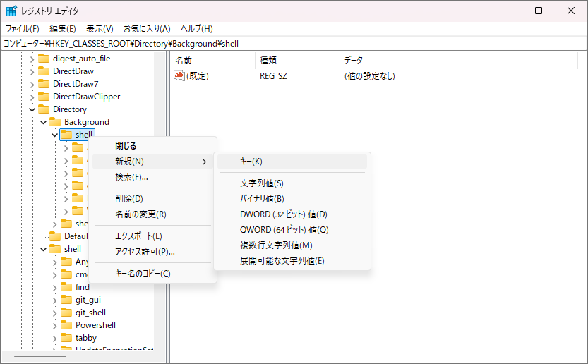Viewport: 588px width, 364px height.
Task: Create new 複数行文字列値(M)
Action: [292, 245]
